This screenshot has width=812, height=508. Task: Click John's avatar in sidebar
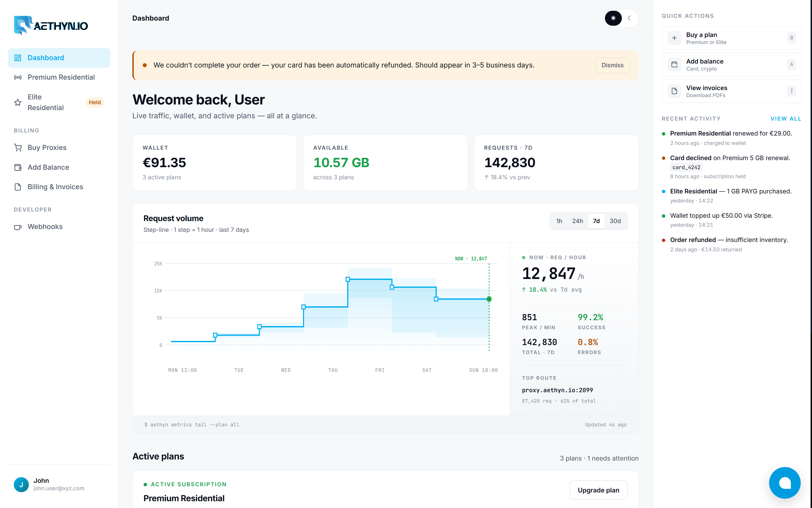pyautogui.click(x=21, y=484)
